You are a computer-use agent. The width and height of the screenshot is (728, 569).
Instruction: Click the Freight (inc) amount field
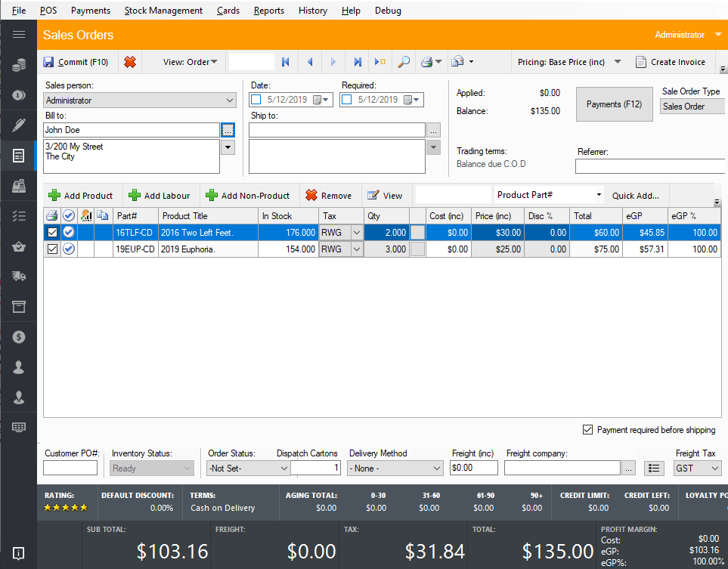473,468
